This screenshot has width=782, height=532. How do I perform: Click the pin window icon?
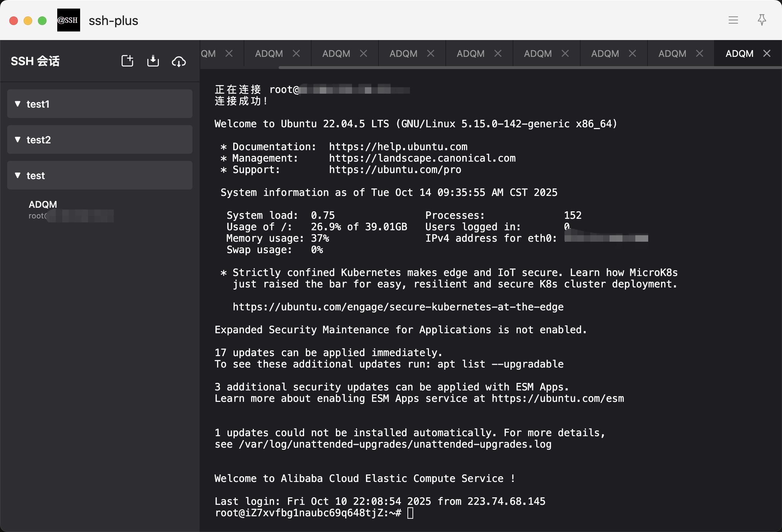click(762, 20)
